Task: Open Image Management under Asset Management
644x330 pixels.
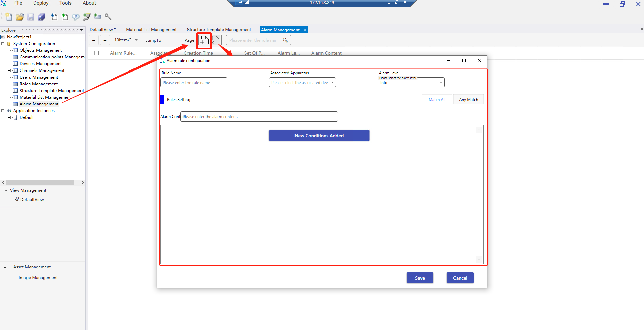Action: click(x=38, y=278)
